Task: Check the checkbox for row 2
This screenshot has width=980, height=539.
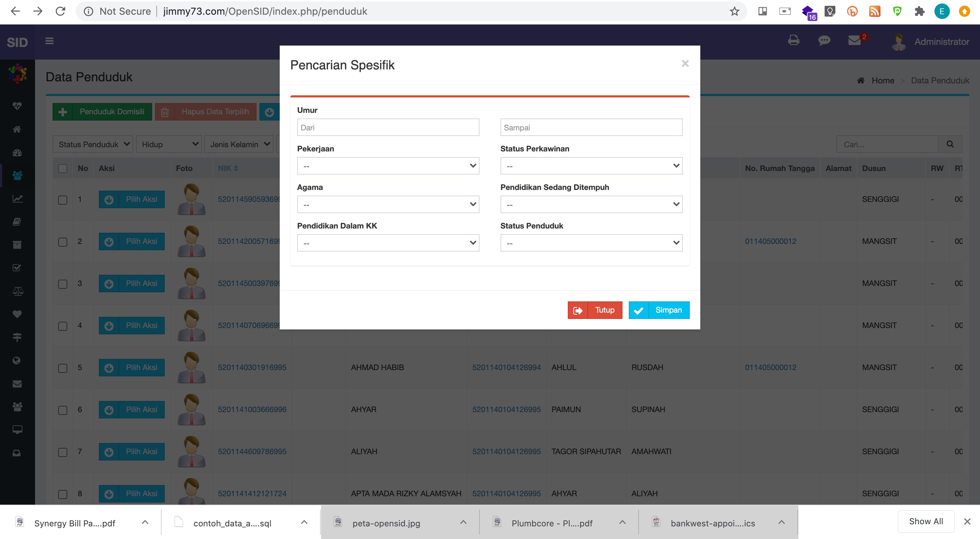Action: click(x=63, y=242)
